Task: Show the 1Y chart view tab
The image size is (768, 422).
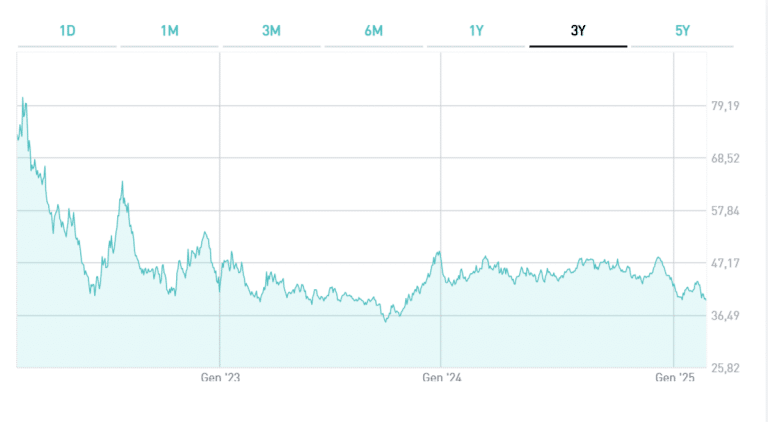Action: click(476, 31)
